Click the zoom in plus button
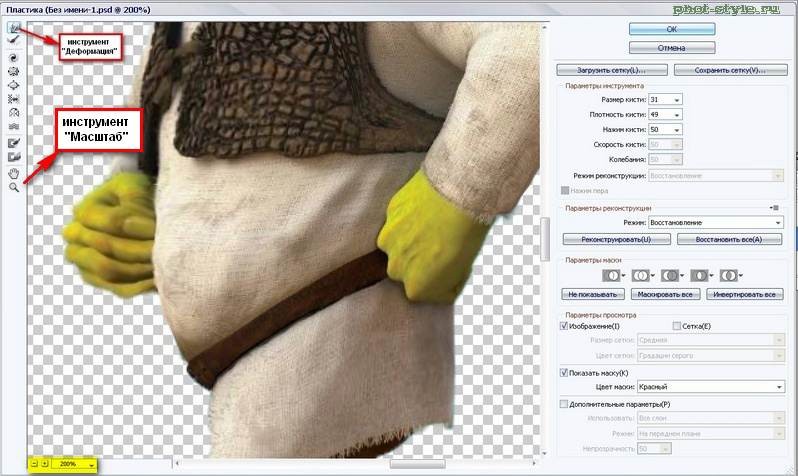The height and width of the screenshot is (476, 798). 45,464
